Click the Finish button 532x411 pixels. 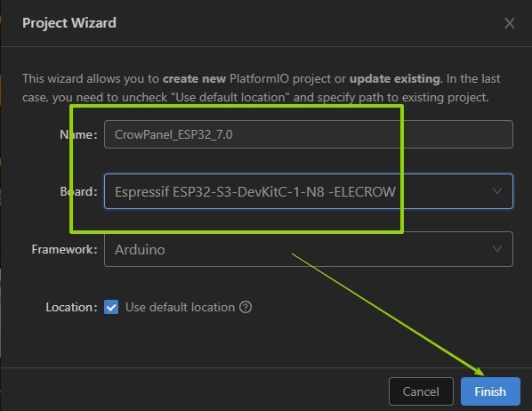(x=490, y=391)
